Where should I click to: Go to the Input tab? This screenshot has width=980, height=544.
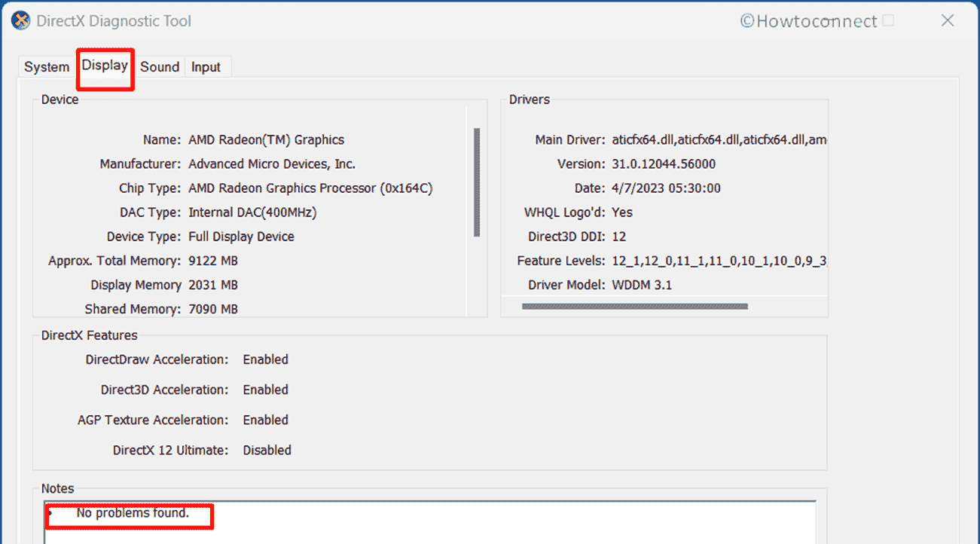(x=206, y=67)
